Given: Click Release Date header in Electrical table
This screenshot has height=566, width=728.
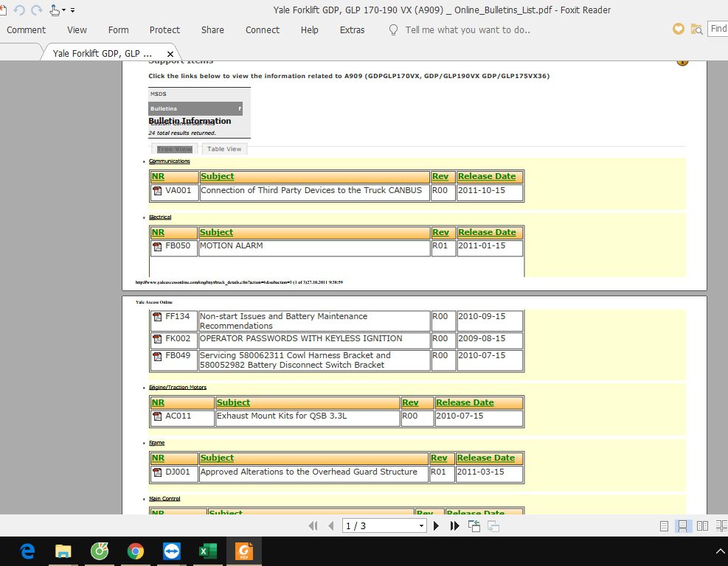Looking at the screenshot, I should point(487,232).
